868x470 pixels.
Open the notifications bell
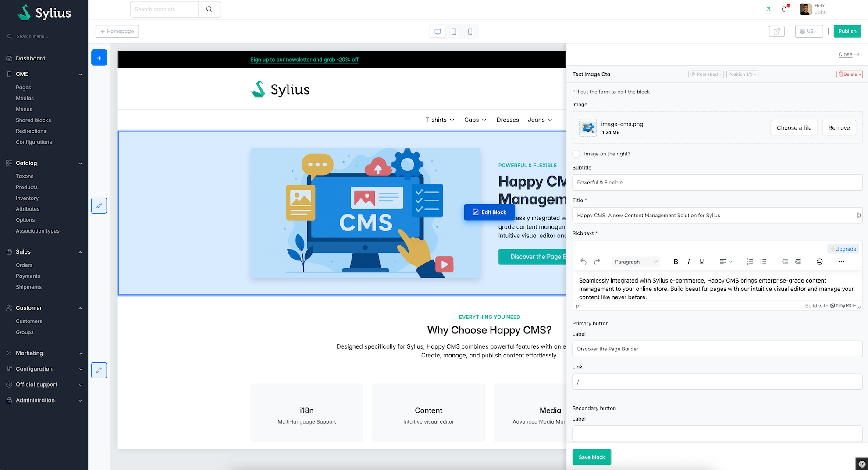click(x=784, y=9)
